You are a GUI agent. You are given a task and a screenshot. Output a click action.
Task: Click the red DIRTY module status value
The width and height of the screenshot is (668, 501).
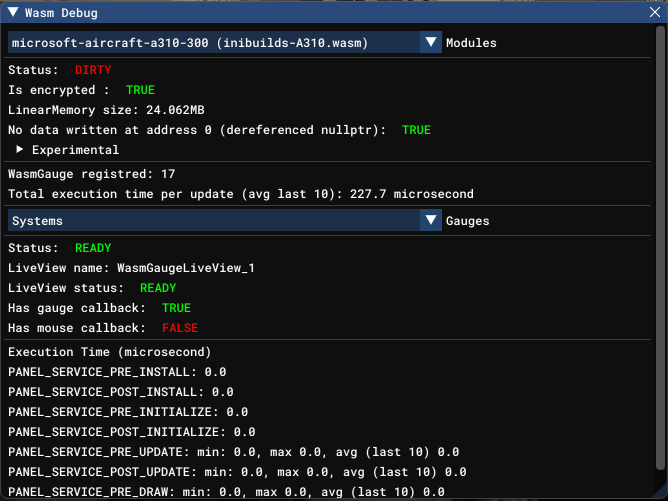click(x=93, y=70)
